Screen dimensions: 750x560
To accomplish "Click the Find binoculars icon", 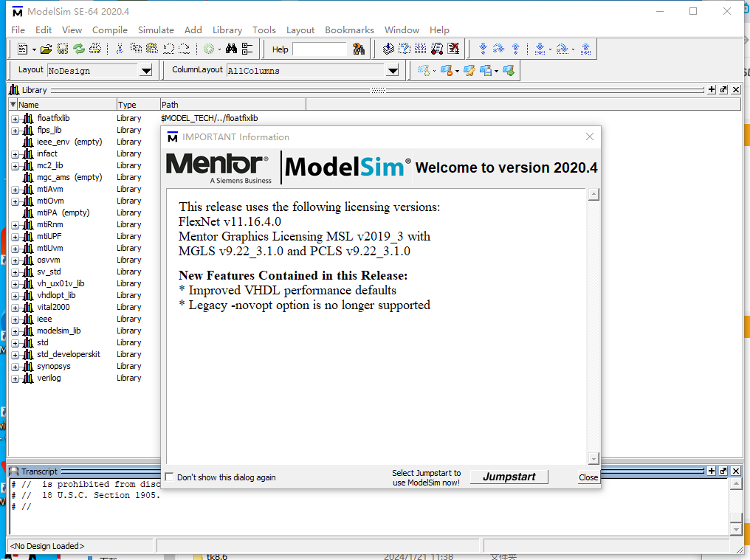I will 231,49.
